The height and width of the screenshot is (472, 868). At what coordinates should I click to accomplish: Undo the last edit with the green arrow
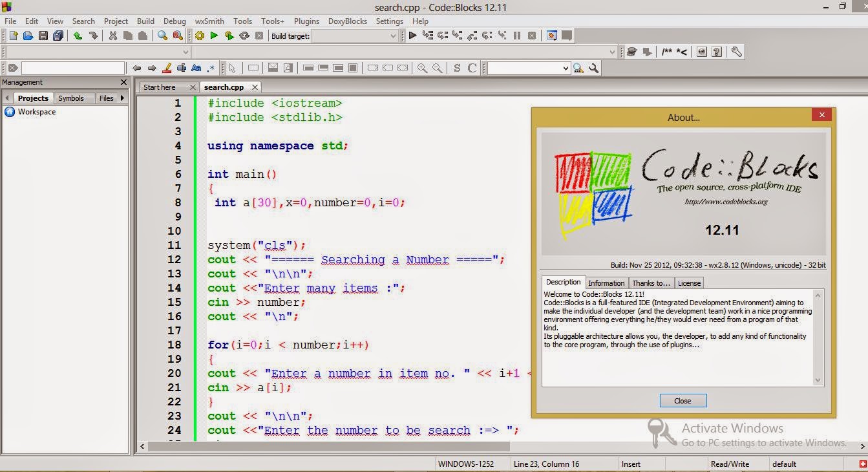tap(78, 36)
